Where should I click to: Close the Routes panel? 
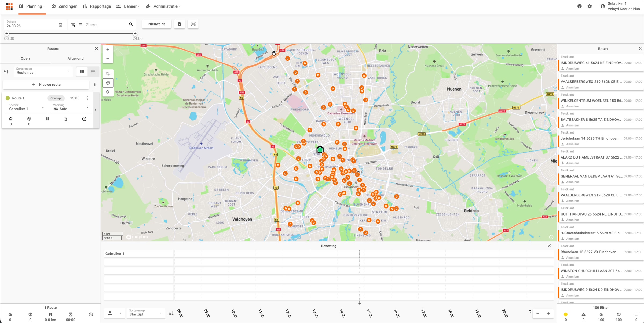click(96, 49)
